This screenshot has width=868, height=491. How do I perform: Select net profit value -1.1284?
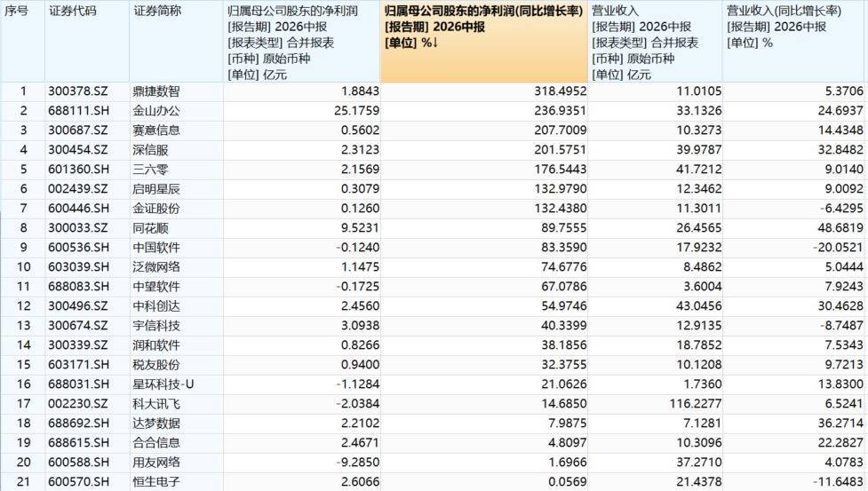358,384
